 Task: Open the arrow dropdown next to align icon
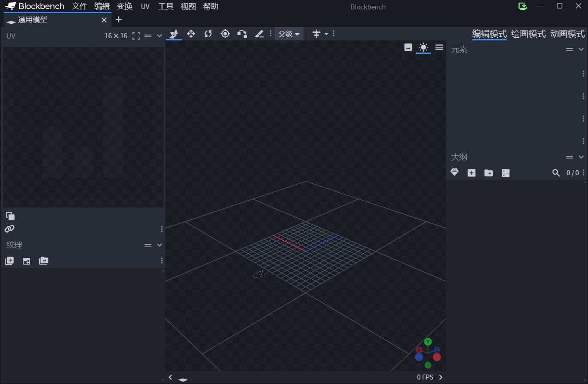(x=326, y=34)
